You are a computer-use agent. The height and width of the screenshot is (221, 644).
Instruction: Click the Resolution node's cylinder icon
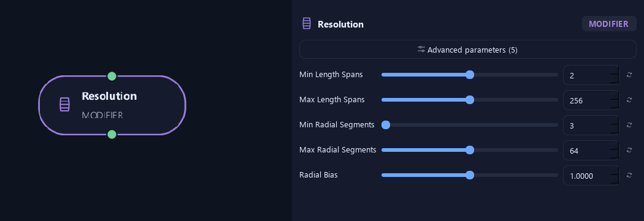(64, 105)
